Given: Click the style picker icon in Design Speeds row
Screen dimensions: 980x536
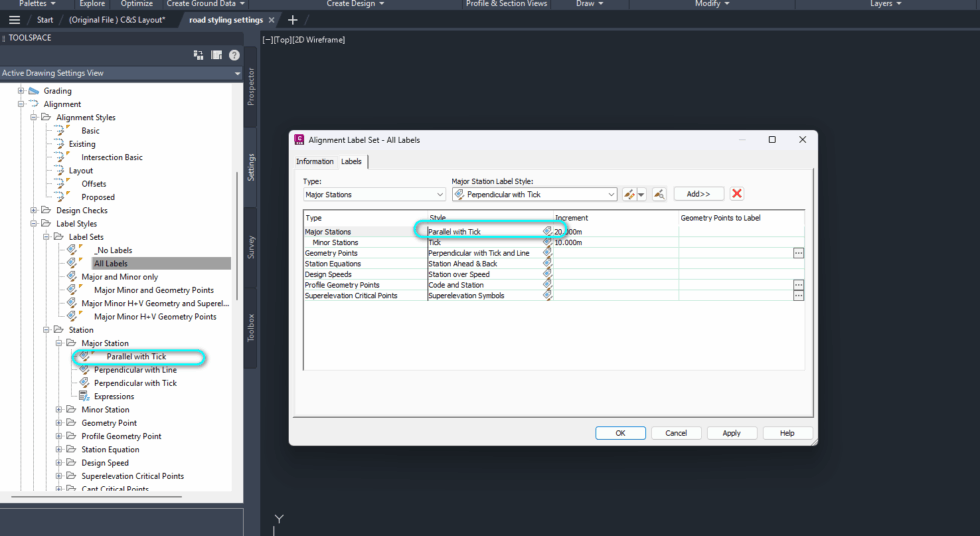Looking at the screenshot, I should point(547,274).
